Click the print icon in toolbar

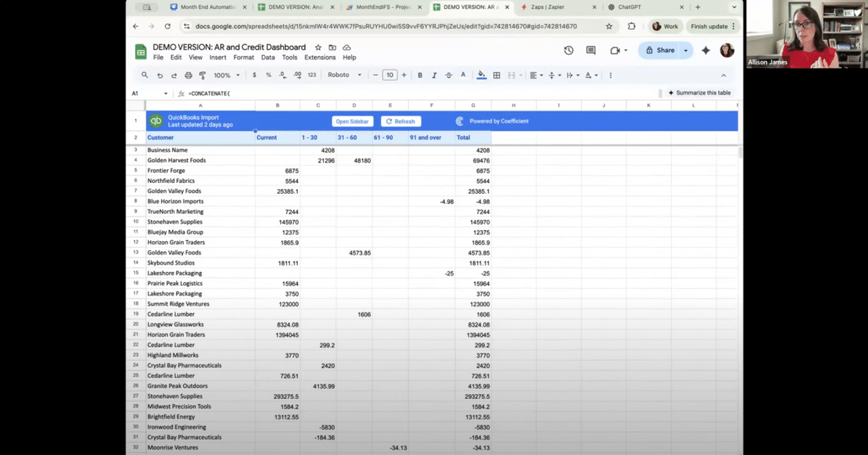pyautogui.click(x=188, y=75)
